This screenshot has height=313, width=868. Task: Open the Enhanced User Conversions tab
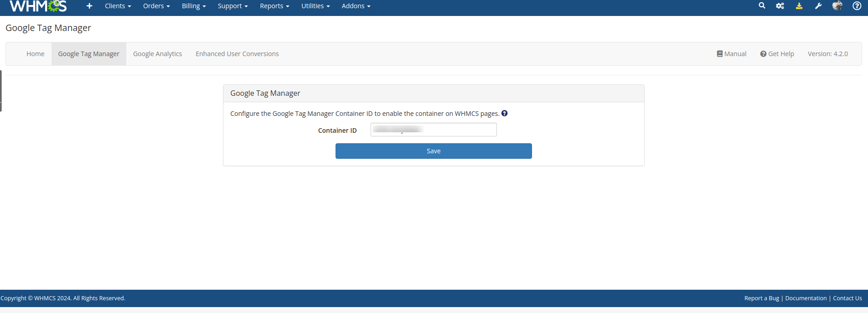pyautogui.click(x=237, y=54)
